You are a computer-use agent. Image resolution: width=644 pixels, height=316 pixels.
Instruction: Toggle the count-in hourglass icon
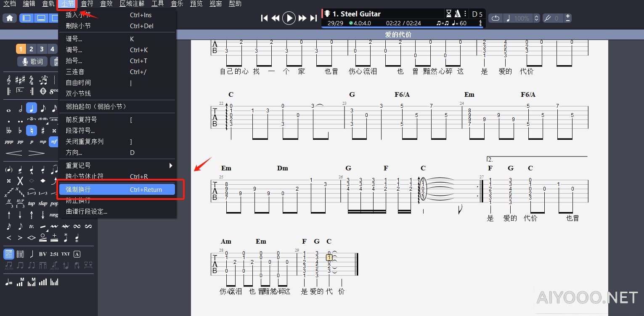449,14
